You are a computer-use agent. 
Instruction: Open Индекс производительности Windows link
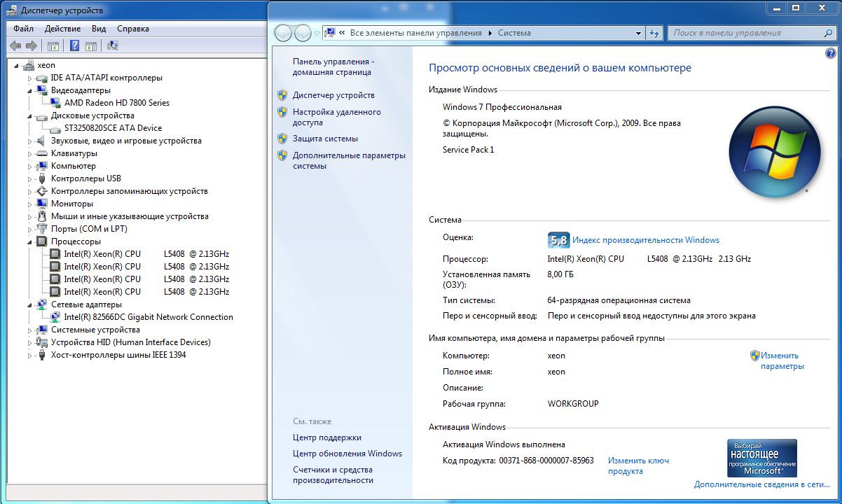click(x=646, y=240)
